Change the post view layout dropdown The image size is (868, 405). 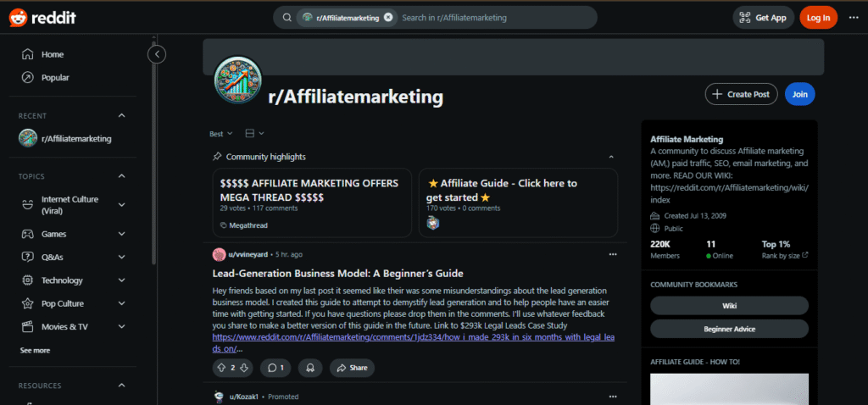coord(254,133)
